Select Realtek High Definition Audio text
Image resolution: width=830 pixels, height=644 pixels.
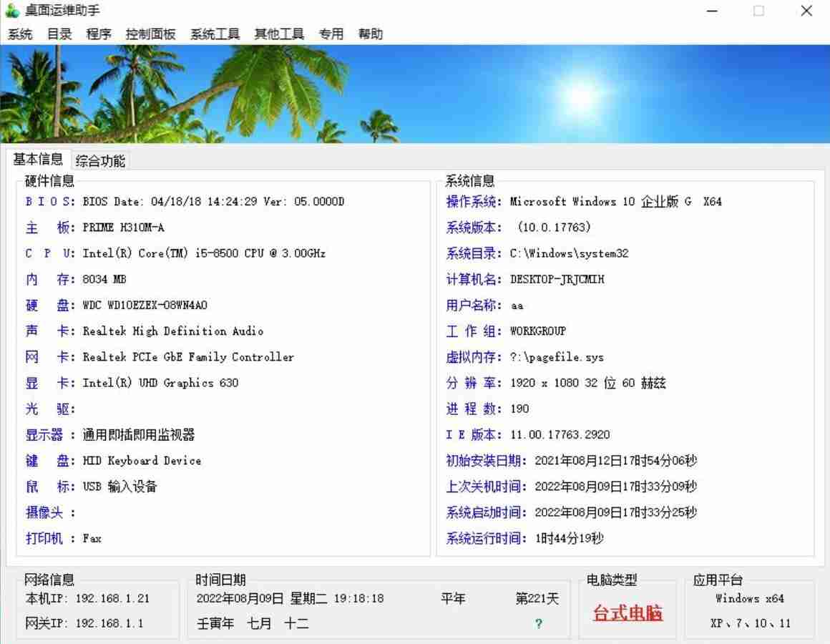pos(172,331)
